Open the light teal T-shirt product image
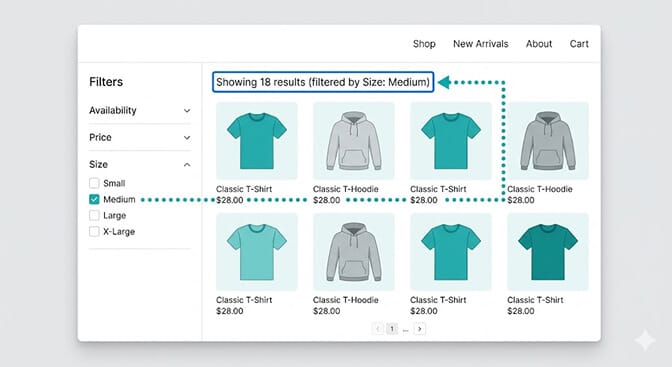The height and width of the screenshot is (367, 672). [x=257, y=252]
